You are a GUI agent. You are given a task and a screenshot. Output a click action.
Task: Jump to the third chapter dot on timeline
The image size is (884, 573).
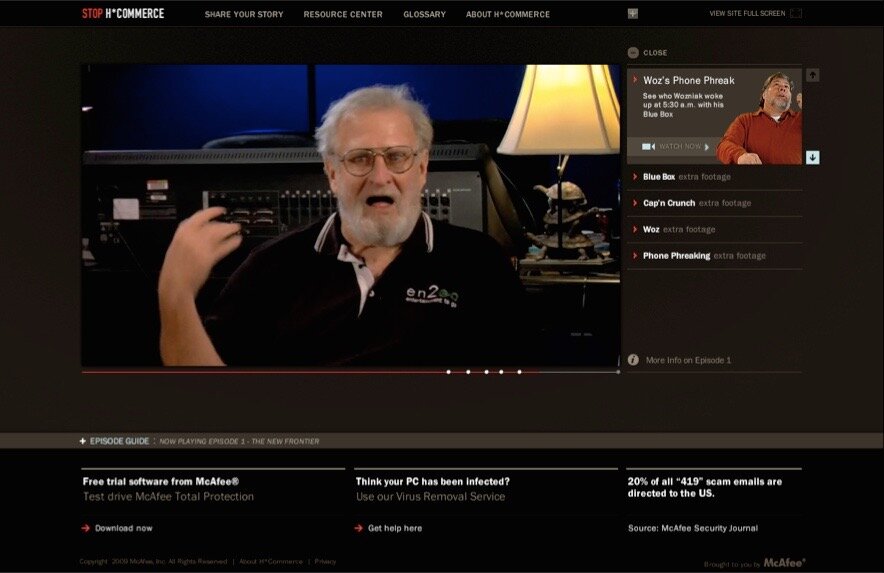pos(487,372)
